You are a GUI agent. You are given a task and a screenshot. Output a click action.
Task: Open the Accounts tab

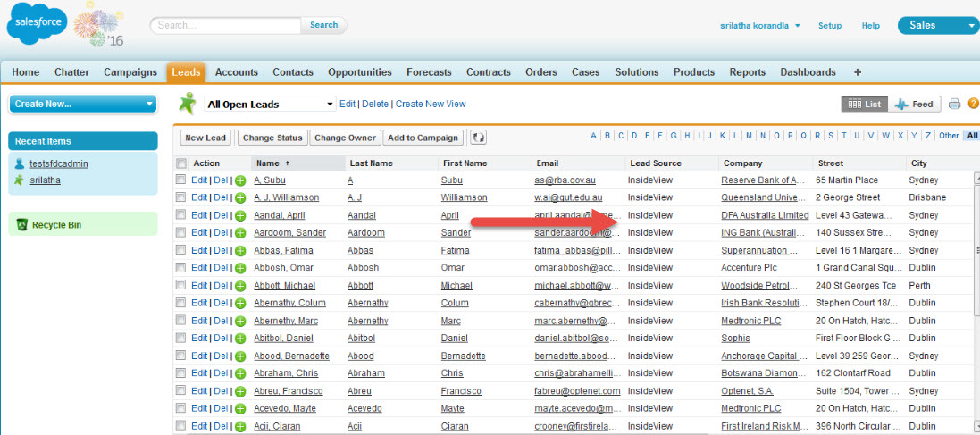pyautogui.click(x=236, y=71)
